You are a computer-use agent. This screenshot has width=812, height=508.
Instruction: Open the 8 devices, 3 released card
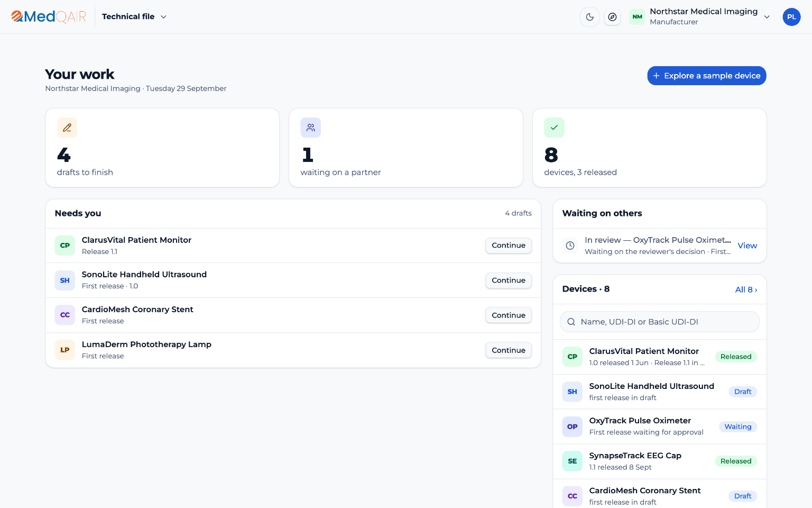point(650,148)
